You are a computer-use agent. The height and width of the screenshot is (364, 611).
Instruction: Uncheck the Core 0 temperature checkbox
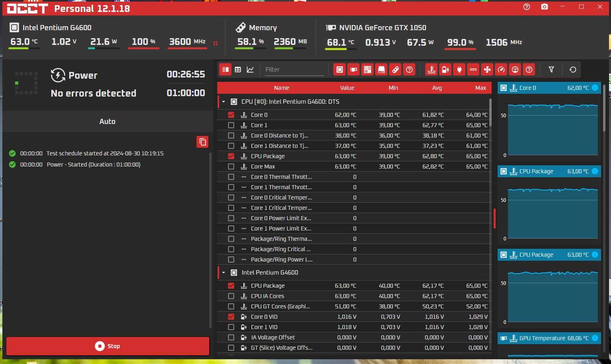click(x=231, y=115)
